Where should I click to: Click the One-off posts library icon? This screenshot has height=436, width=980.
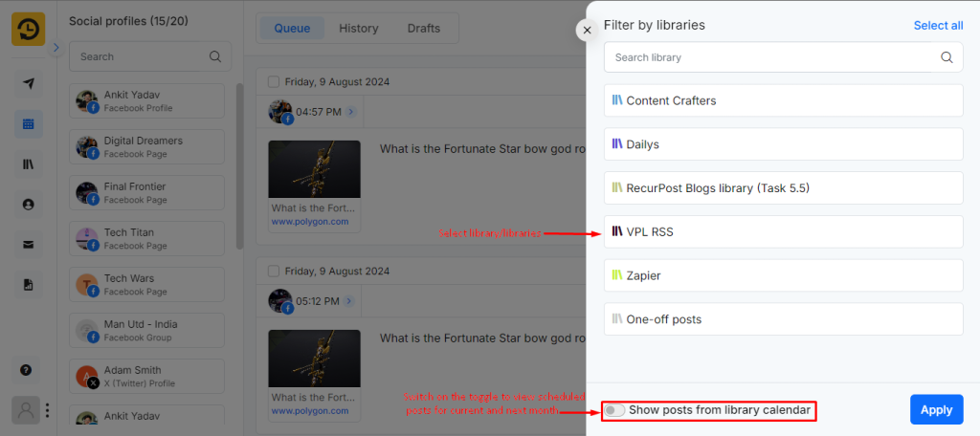coord(617,319)
